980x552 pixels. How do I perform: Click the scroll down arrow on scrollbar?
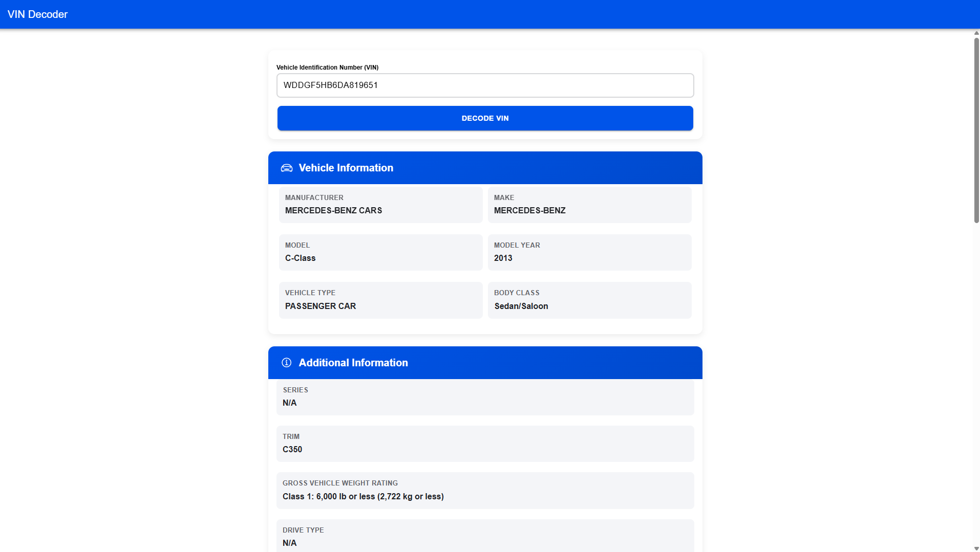976,548
